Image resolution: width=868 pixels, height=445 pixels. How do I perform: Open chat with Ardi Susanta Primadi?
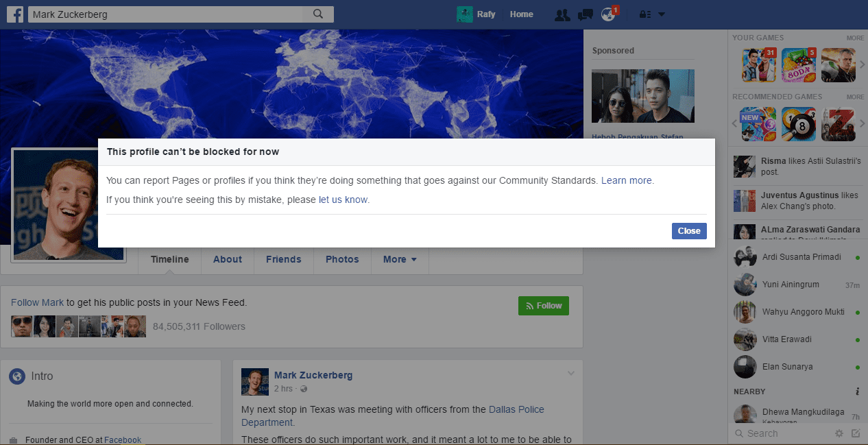pyautogui.click(x=797, y=257)
